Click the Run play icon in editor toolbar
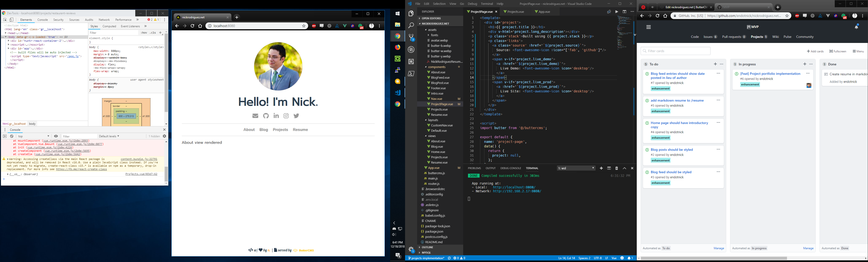 click(x=617, y=12)
